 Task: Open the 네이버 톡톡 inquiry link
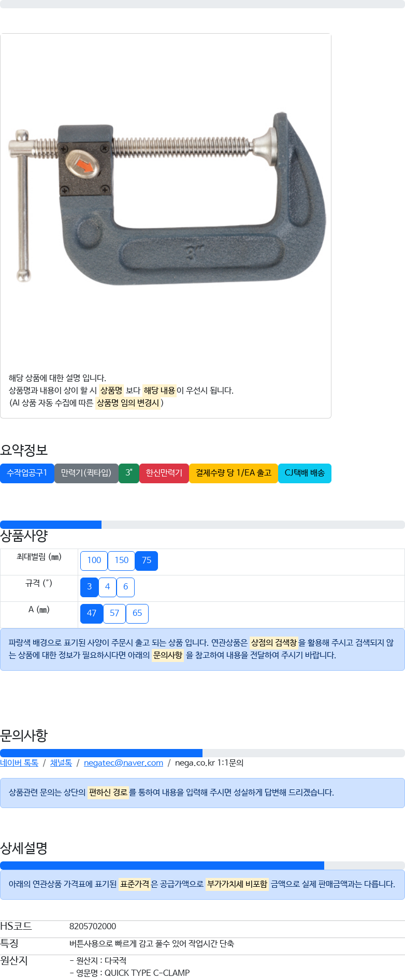click(19, 762)
